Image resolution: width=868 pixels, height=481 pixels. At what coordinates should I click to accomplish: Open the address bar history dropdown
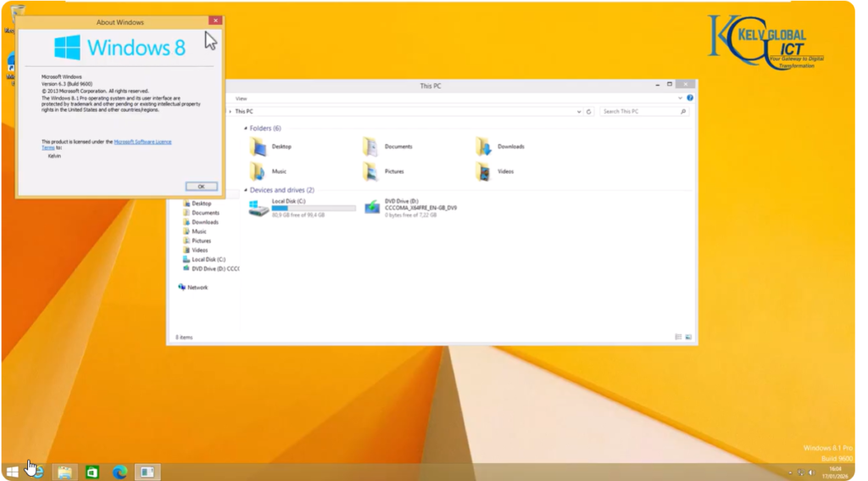[x=579, y=111]
